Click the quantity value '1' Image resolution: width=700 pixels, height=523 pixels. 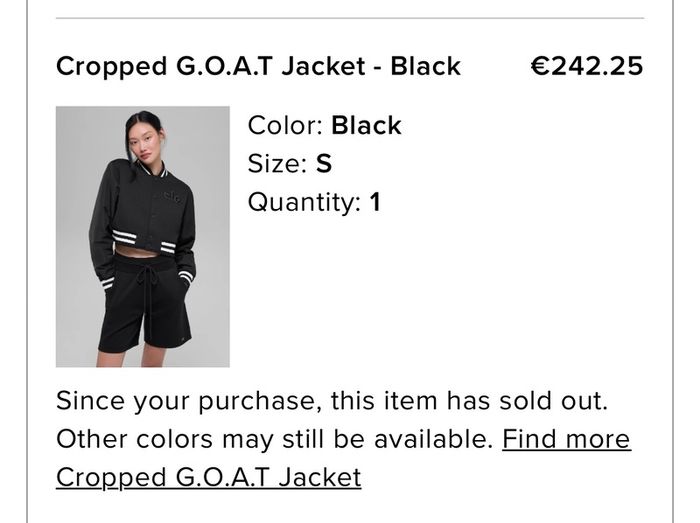(375, 202)
